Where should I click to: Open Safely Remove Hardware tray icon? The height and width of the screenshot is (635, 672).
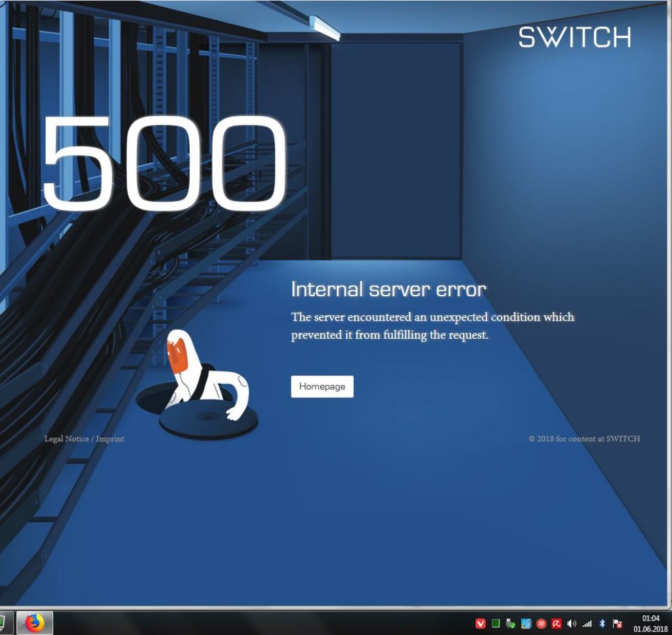point(510,623)
